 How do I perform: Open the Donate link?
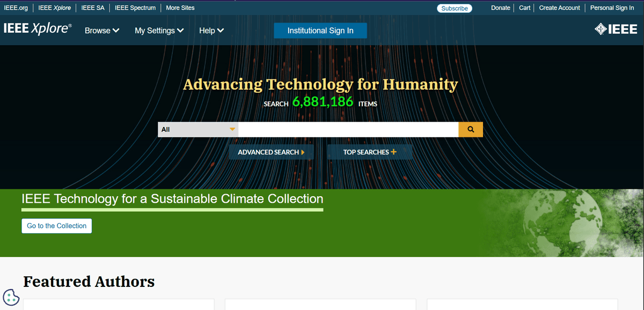501,8
